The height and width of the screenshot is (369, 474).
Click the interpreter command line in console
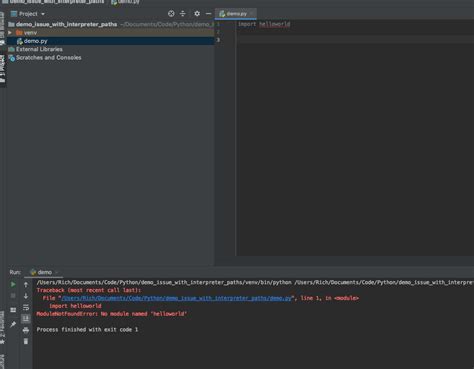pyautogui.click(x=255, y=282)
